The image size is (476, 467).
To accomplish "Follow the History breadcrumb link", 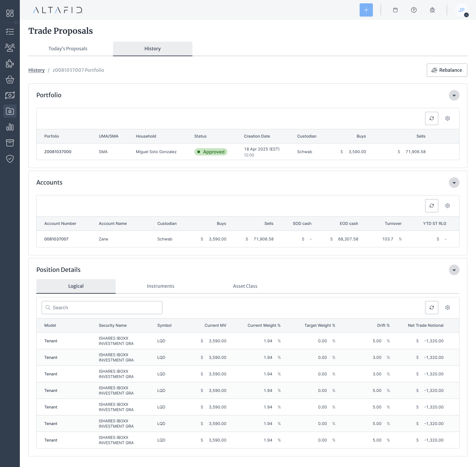I will pyautogui.click(x=36, y=70).
